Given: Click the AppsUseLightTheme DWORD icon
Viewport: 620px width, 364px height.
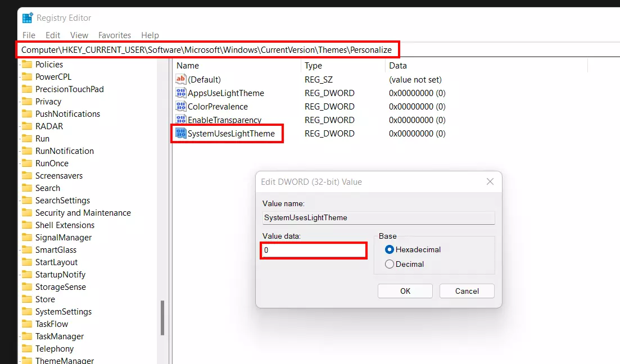Looking at the screenshot, I should (x=180, y=93).
